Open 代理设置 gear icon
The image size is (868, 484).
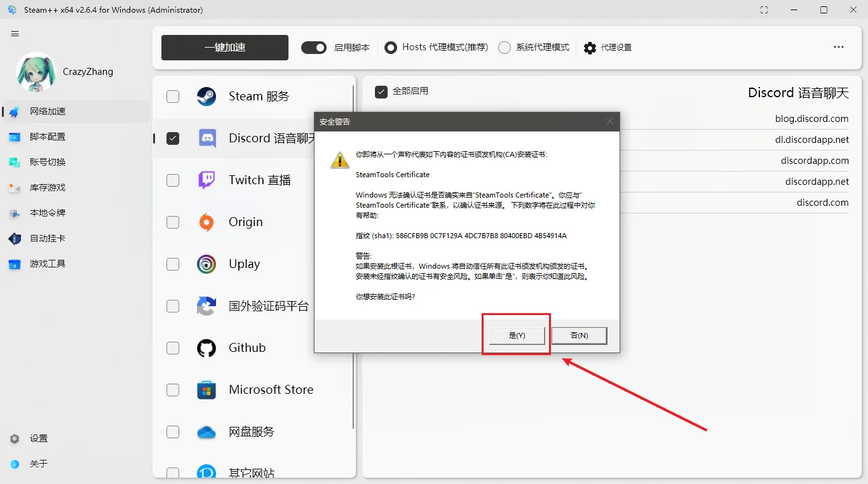(590, 48)
